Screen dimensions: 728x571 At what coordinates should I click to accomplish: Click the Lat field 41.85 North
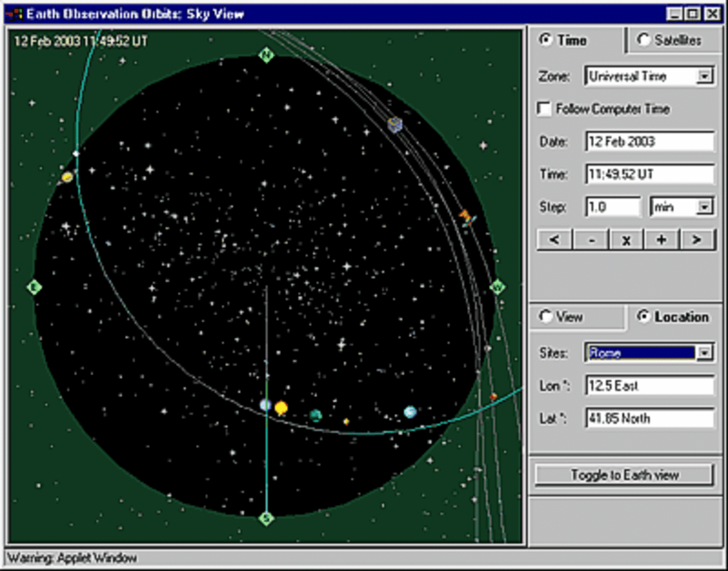650,418
